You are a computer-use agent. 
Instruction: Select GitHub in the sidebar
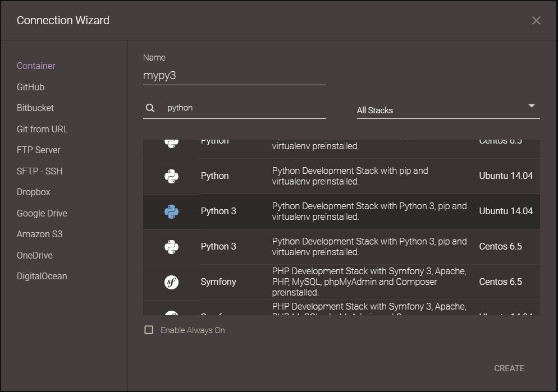[30, 87]
